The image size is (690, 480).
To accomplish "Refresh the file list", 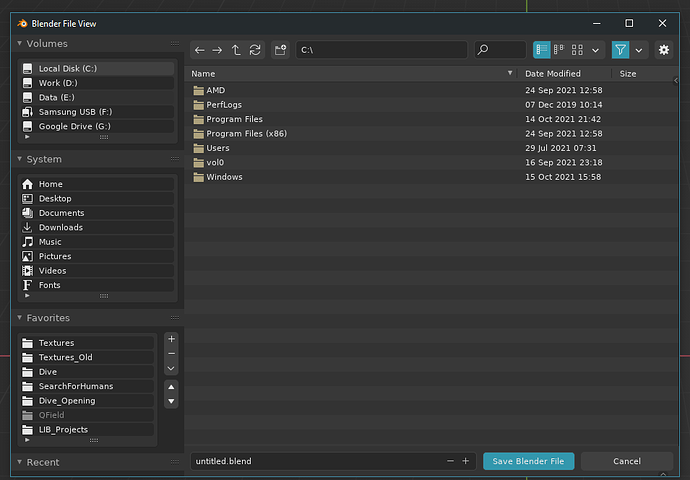I will coord(255,50).
